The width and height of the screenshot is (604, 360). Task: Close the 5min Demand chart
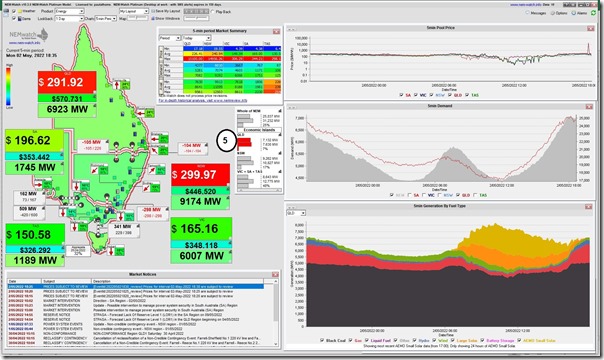click(x=589, y=107)
